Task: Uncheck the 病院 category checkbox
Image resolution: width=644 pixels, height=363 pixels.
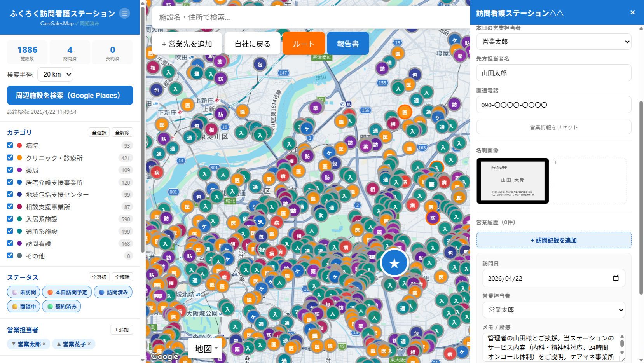Action: coord(10,145)
